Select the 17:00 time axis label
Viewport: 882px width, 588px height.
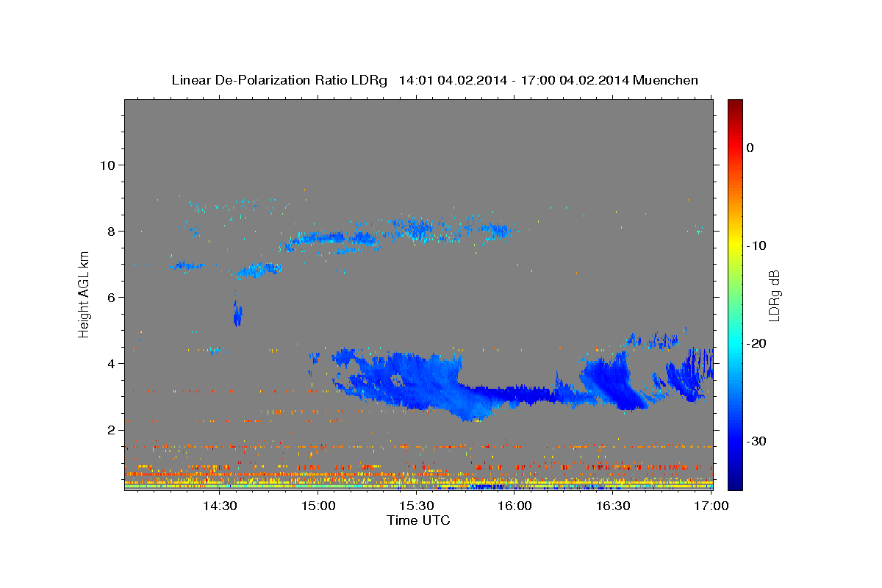[x=711, y=506]
